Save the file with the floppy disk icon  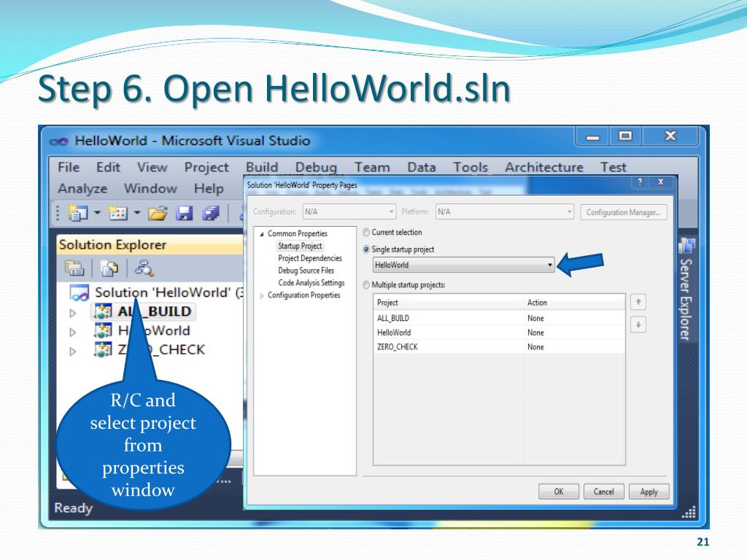185,213
